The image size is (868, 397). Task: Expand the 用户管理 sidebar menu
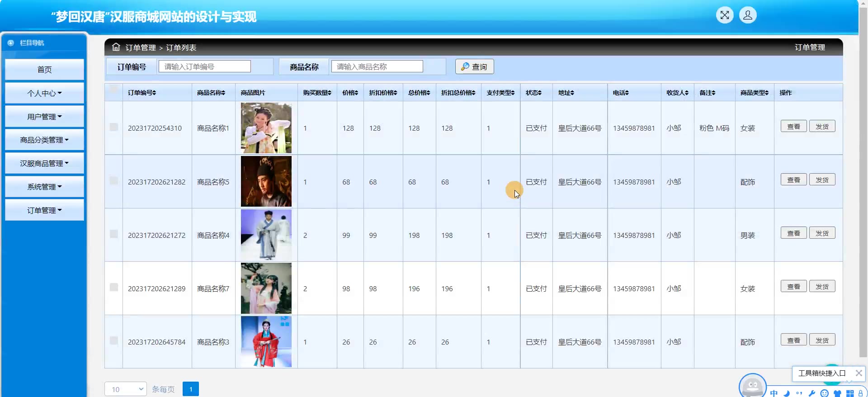pyautogui.click(x=44, y=117)
